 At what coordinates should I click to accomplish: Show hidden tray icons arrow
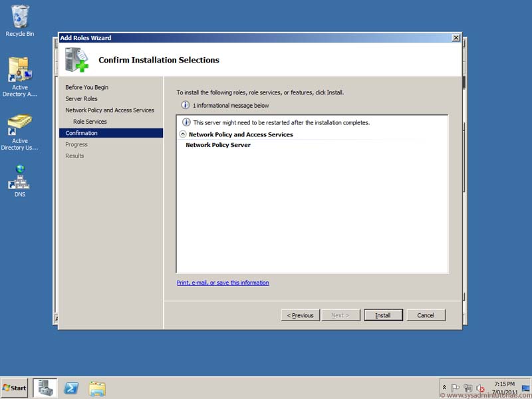pyautogui.click(x=444, y=388)
